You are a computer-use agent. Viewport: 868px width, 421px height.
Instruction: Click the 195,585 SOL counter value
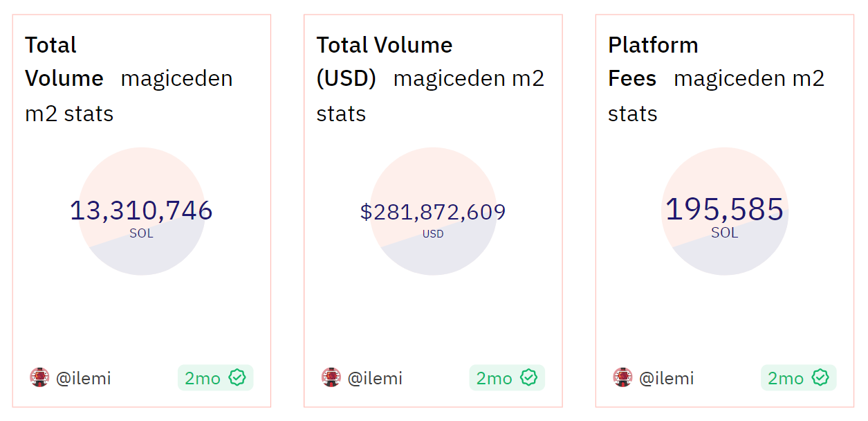pyautogui.click(x=724, y=209)
